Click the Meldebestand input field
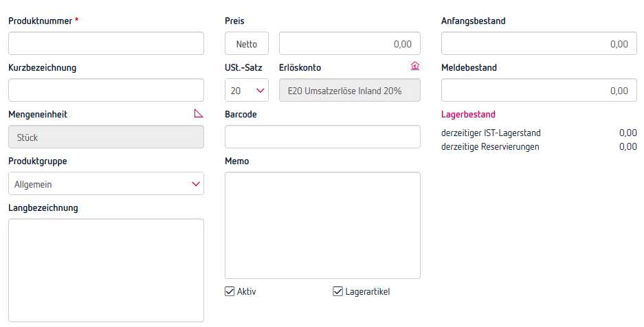The width and height of the screenshot is (644, 327). pos(538,91)
